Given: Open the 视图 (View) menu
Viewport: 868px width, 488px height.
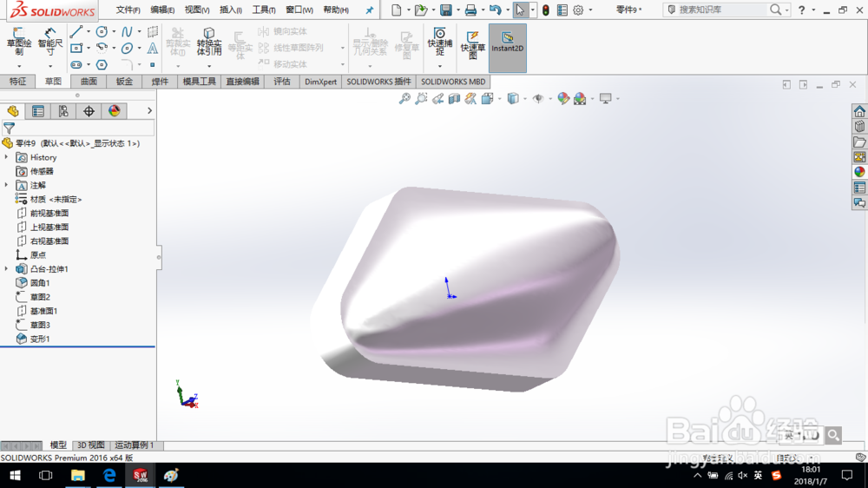Looking at the screenshot, I should click(196, 10).
